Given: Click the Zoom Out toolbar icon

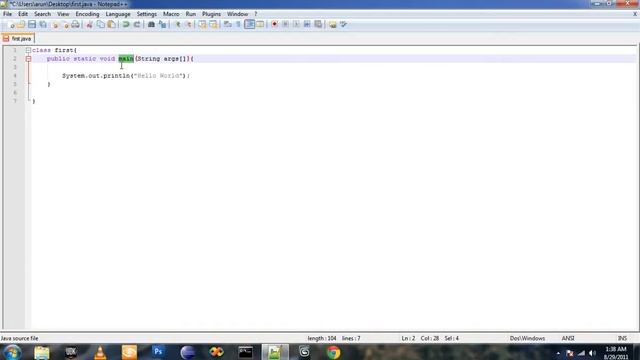Looking at the screenshot, I should coord(189,24).
